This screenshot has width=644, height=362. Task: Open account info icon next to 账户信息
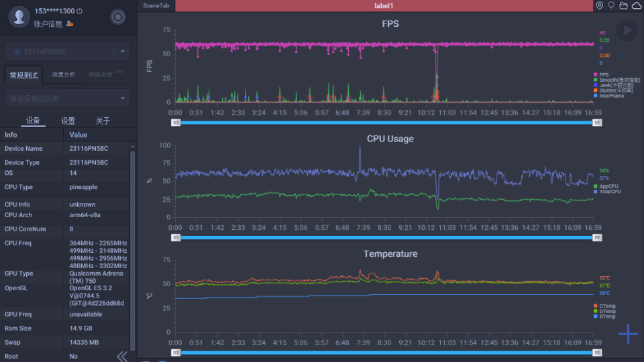tap(69, 24)
